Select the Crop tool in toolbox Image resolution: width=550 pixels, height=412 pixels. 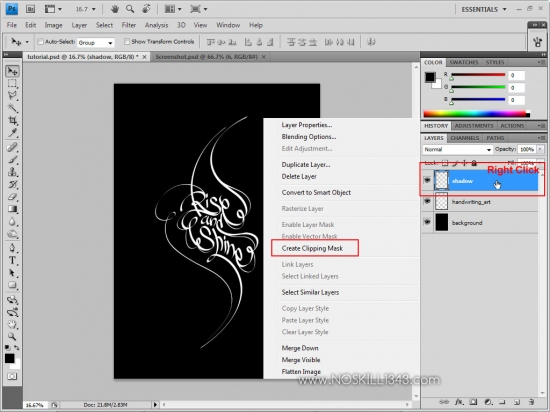[x=12, y=121]
